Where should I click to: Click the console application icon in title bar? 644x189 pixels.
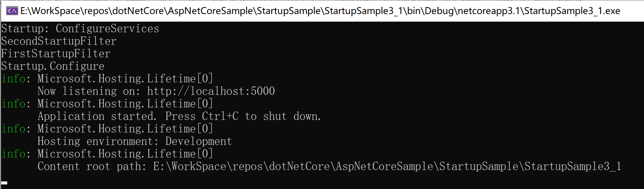tap(11, 11)
